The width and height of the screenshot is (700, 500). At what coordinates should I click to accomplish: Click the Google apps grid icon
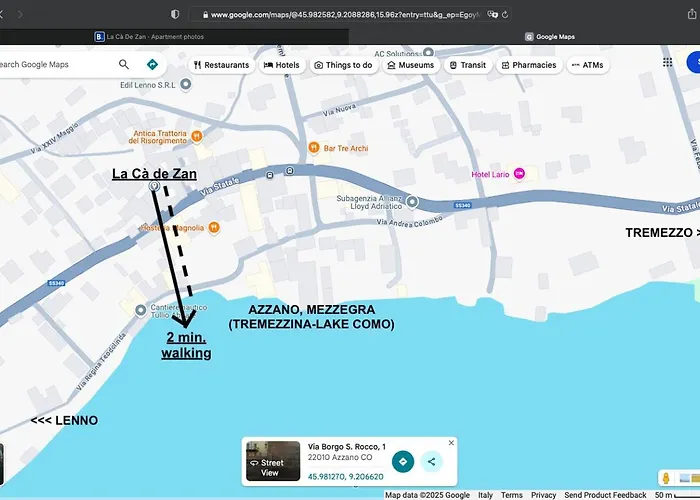(668, 62)
